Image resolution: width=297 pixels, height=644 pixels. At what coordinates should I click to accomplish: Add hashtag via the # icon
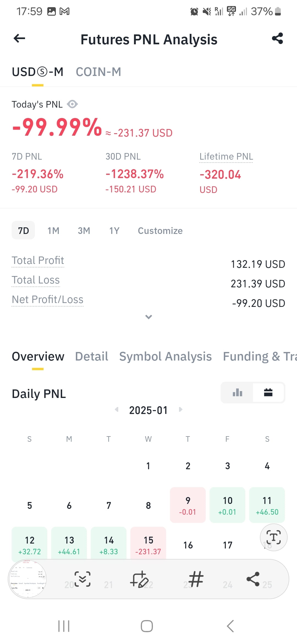pyautogui.click(x=196, y=579)
